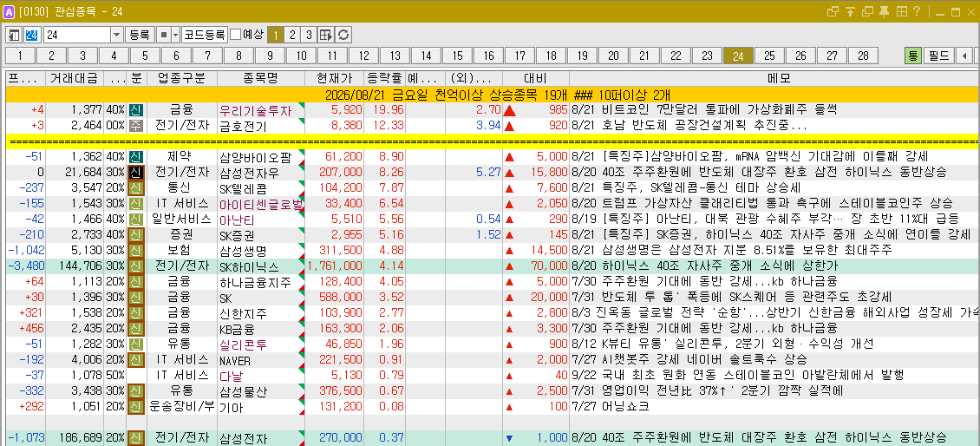Image resolution: width=980 pixels, height=446 pixels.
Task: Open the dropdown arrow beside the square button
Action: 176,35
